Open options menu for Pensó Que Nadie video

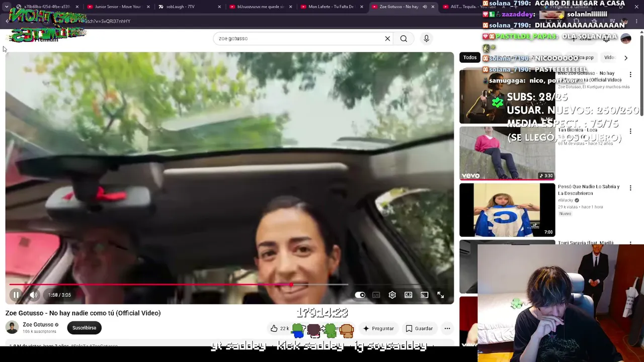pyautogui.click(x=630, y=188)
